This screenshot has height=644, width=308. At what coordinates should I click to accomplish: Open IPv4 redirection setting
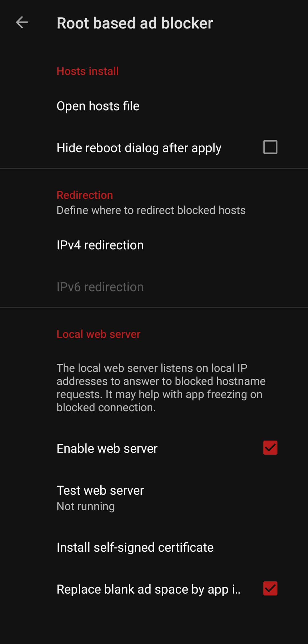pyautogui.click(x=100, y=245)
